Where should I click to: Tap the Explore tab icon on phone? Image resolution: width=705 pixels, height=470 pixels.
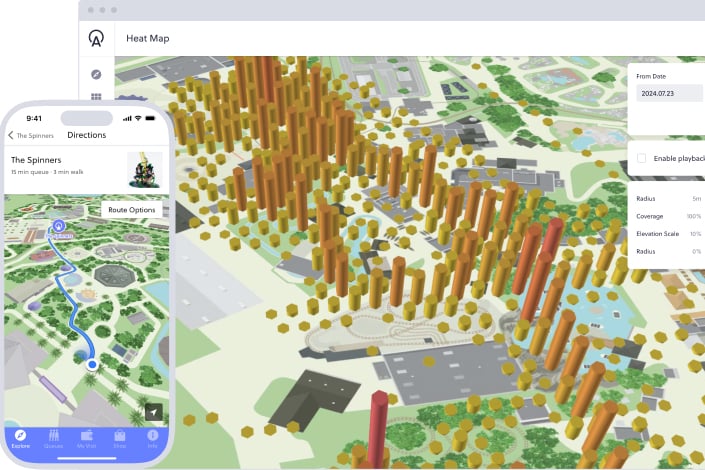click(21, 438)
